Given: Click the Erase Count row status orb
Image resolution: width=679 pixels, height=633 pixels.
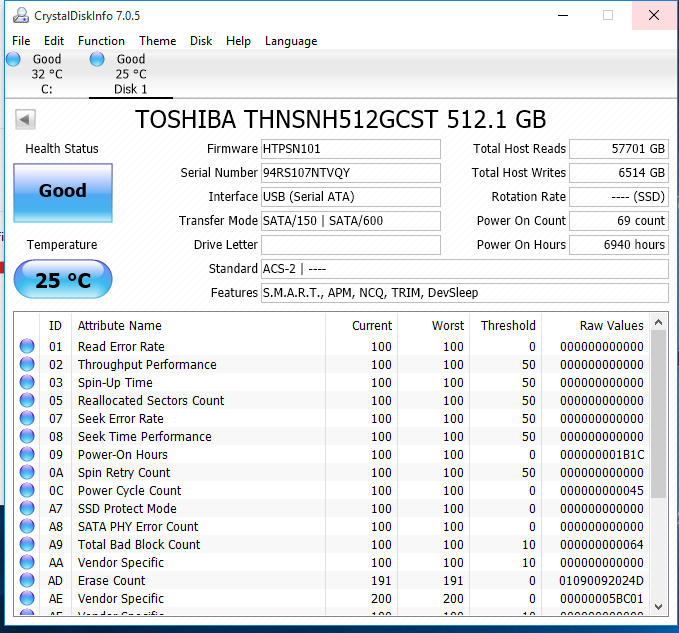Looking at the screenshot, I should [27, 581].
